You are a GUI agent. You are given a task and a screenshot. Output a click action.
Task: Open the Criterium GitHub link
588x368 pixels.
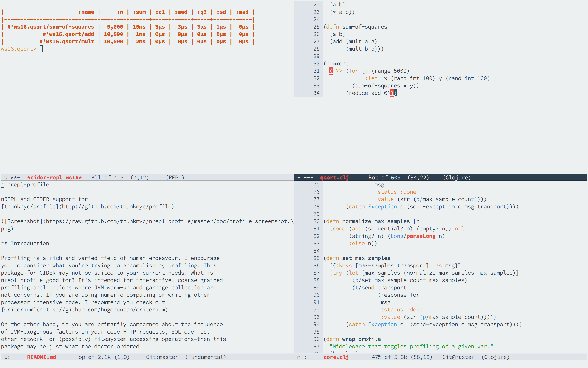(x=86, y=310)
